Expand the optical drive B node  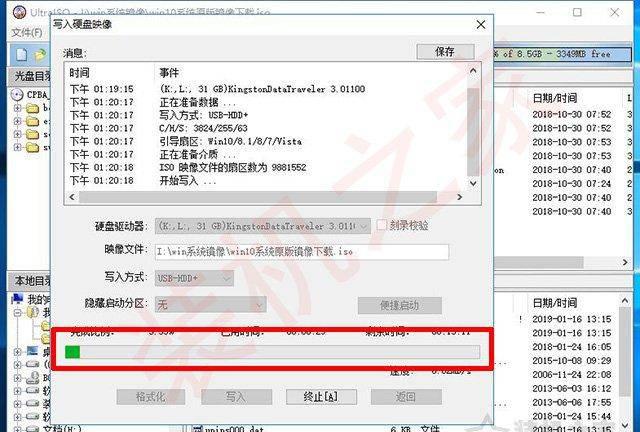17,378
